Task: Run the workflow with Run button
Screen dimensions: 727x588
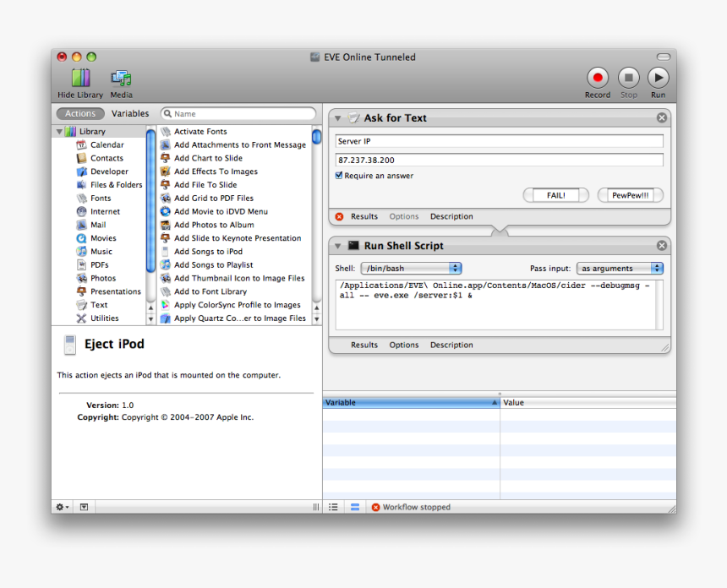Action: [658, 78]
